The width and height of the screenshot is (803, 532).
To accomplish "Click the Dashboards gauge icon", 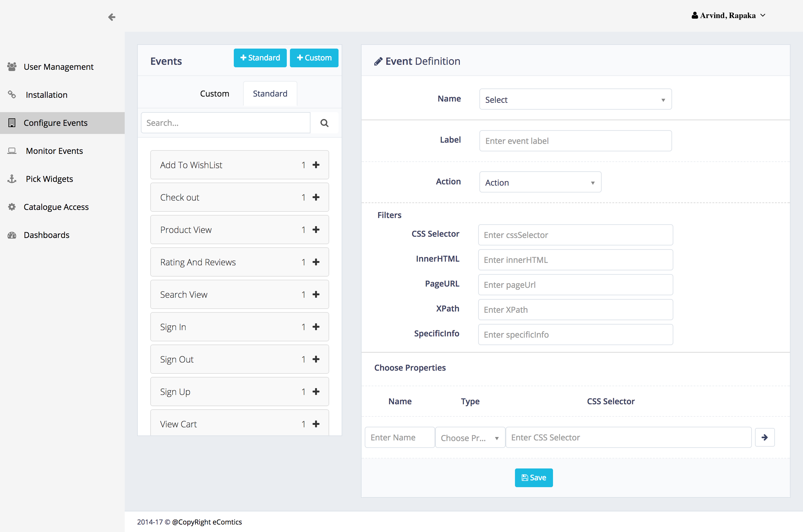I will (12, 235).
